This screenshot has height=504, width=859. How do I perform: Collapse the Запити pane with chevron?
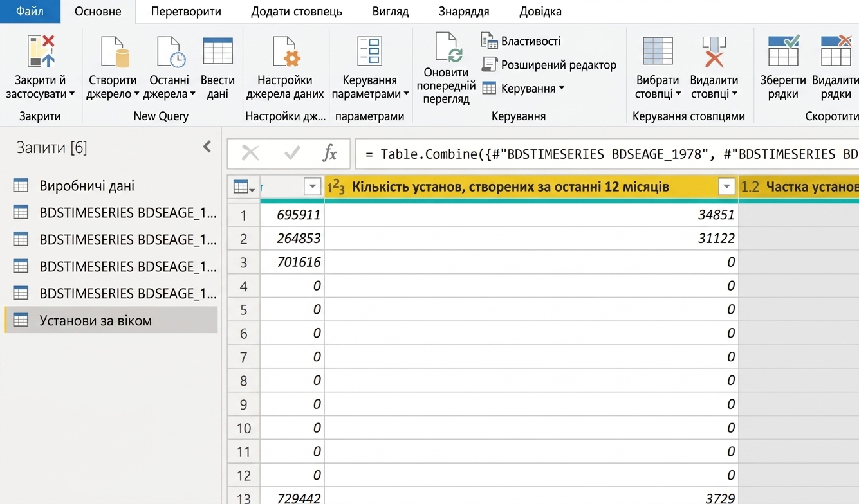(207, 147)
